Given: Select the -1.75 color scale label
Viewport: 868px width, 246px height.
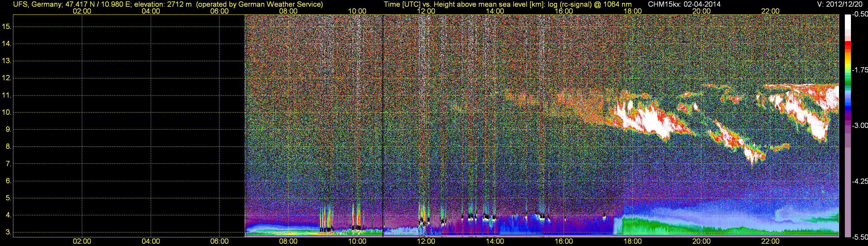Looking at the screenshot, I should [860, 70].
